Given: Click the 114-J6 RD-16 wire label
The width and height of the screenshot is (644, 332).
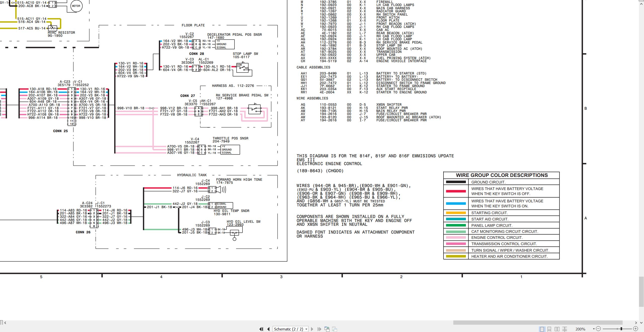Looking at the screenshot, I should pos(185,188).
